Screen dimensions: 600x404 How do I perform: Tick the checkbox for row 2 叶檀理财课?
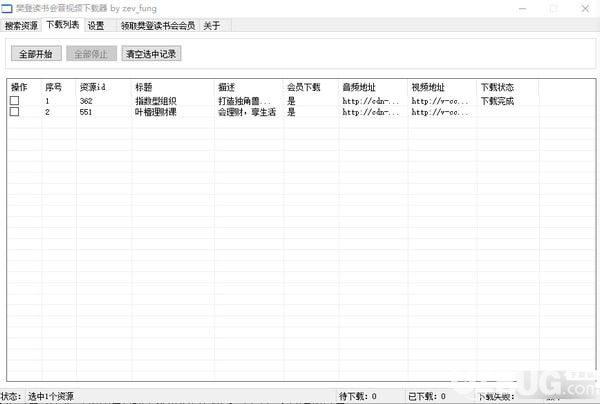(x=15, y=112)
